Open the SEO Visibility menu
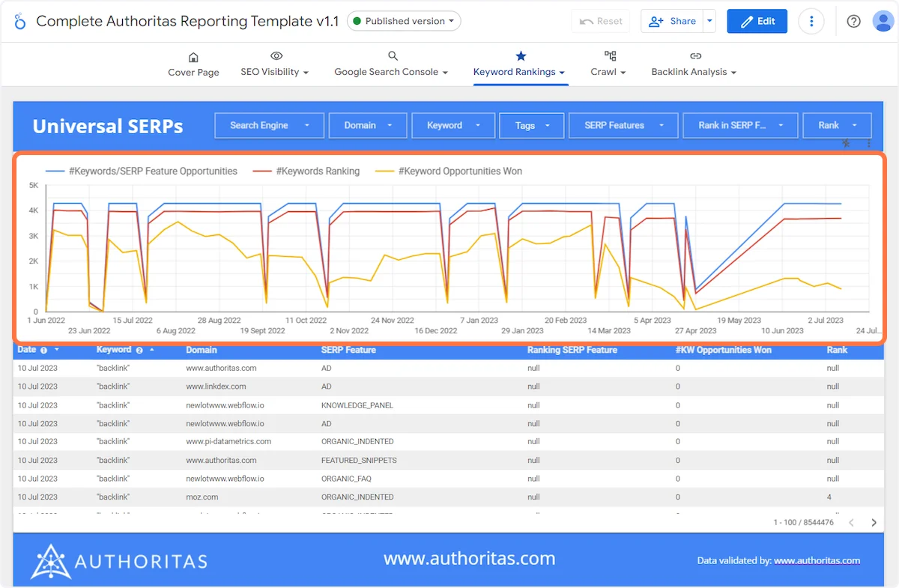This screenshot has height=588, width=899. coord(275,72)
